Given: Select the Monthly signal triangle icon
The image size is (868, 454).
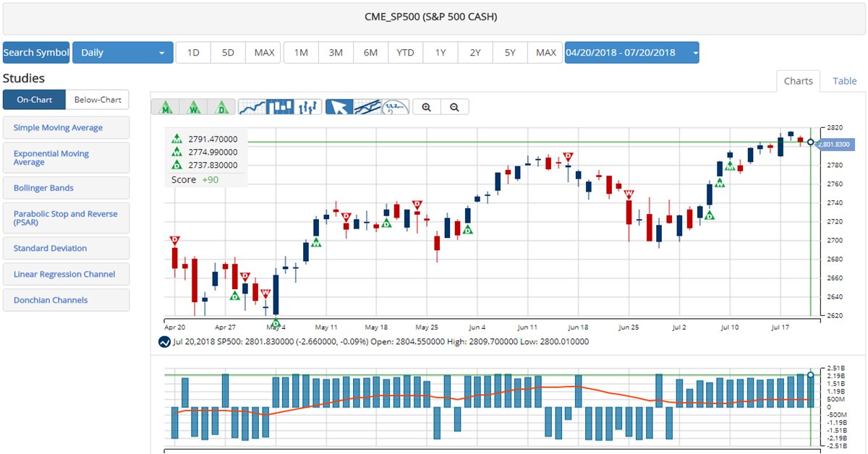Looking at the screenshot, I should [x=166, y=106].
